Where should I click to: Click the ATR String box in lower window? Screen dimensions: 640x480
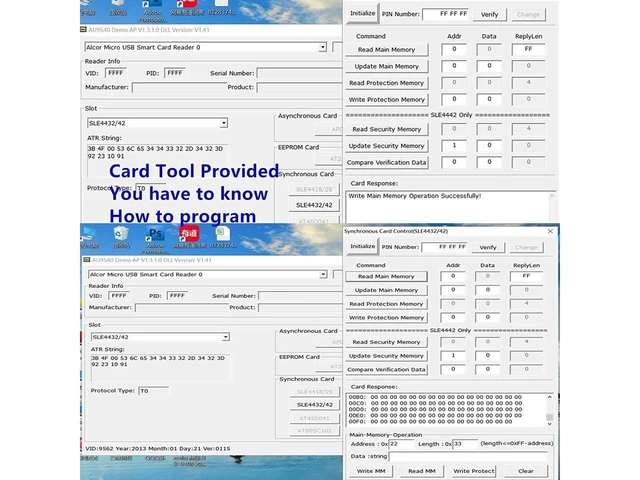(160, 367)
